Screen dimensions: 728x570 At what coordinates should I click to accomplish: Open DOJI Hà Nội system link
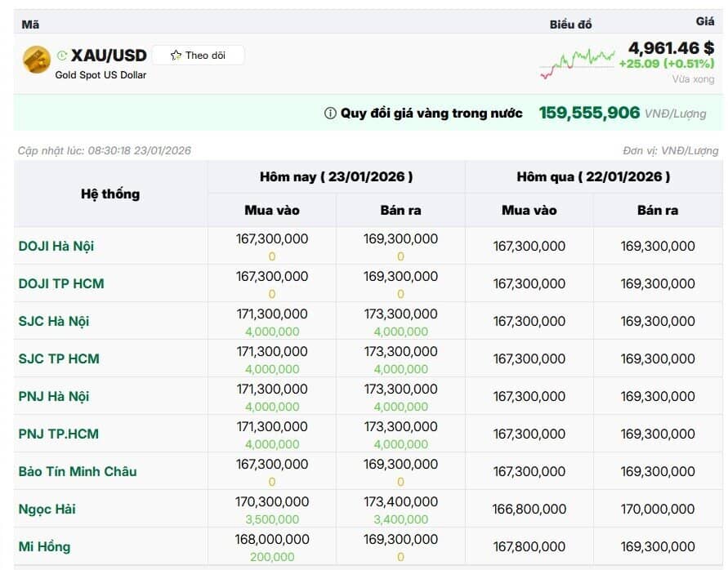click(56, 246)
